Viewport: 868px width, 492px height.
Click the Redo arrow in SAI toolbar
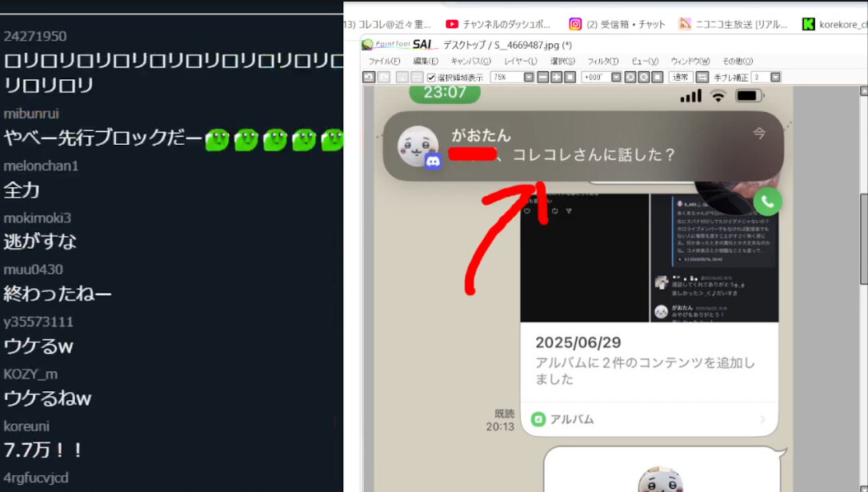[x=384, y=78]
